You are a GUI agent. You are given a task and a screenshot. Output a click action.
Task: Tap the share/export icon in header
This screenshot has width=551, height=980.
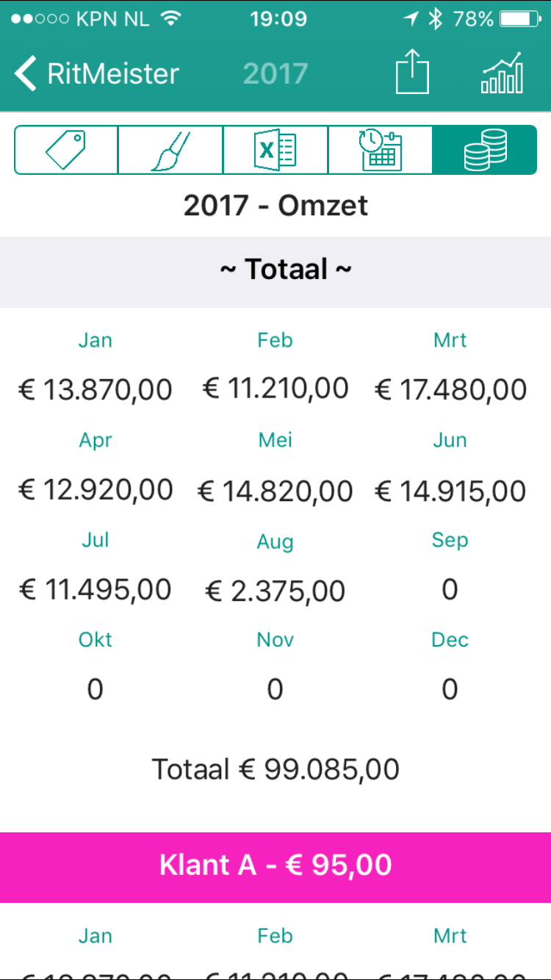click(412, 73)
